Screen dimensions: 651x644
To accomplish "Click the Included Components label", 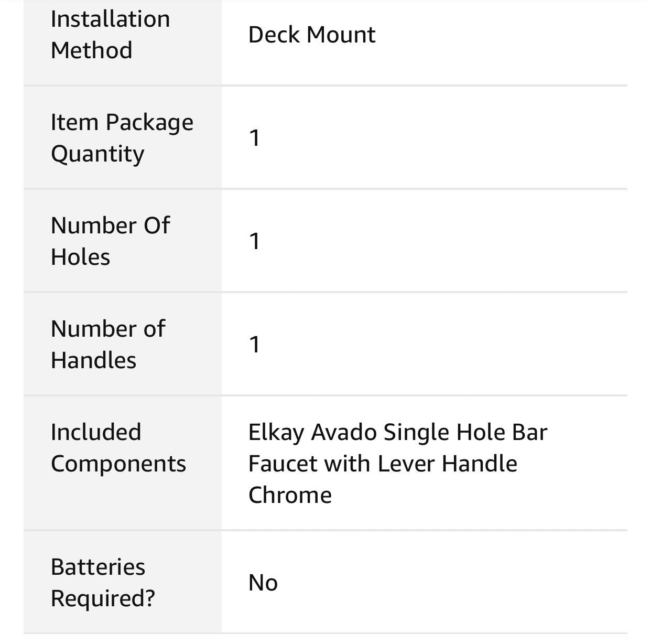I will (118, 448).
